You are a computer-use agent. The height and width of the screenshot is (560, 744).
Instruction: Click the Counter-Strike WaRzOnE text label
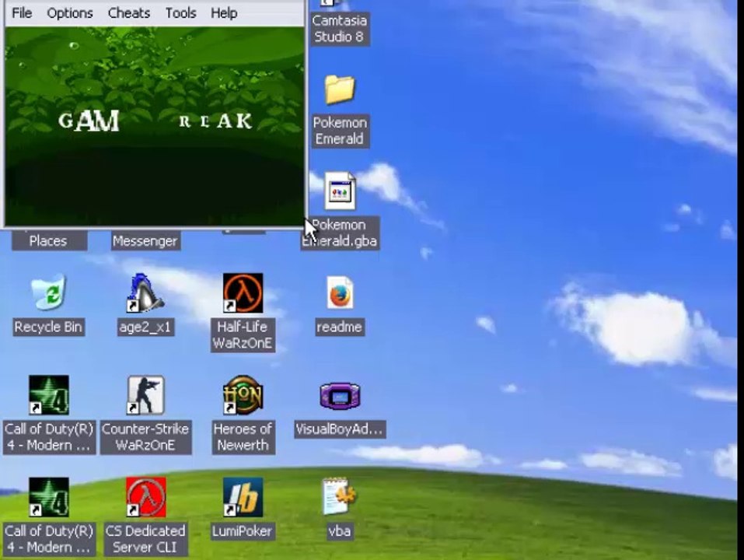click(145, 437)
